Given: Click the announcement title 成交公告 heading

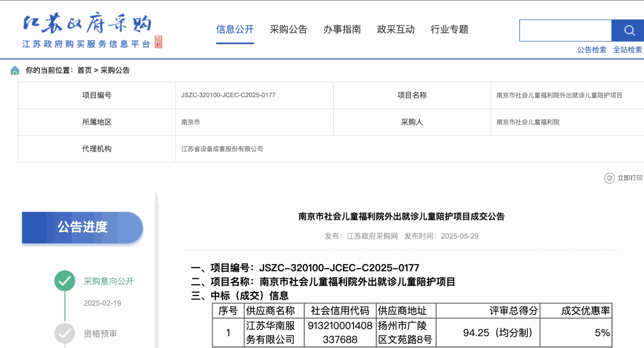Looking at the screenshot, I should click(401, 217).
